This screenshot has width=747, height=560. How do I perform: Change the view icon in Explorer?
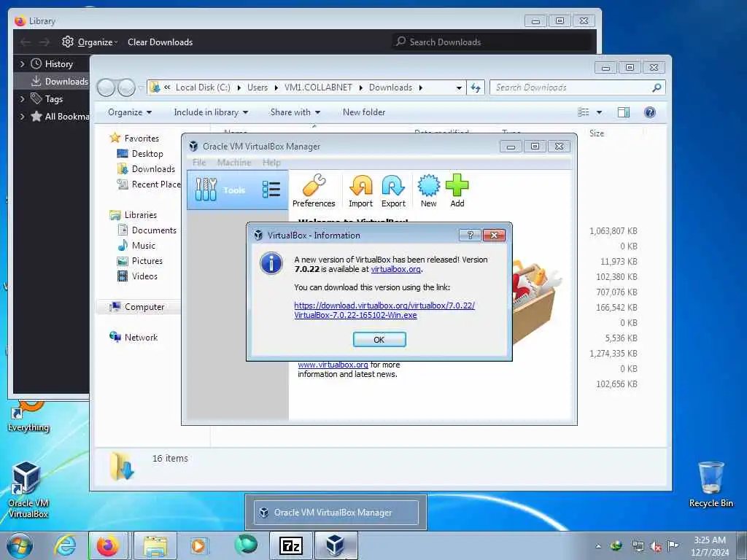tap(584, 112)
